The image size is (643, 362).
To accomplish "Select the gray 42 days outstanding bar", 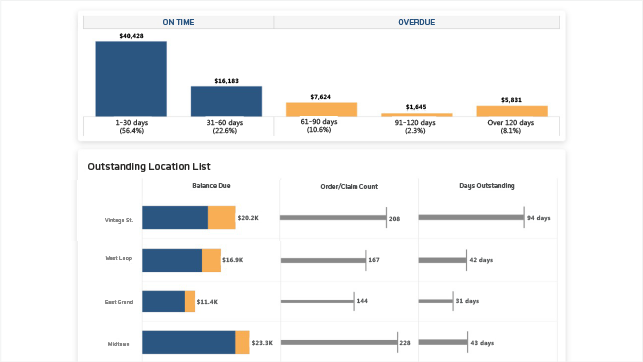I will pos(442,260).
